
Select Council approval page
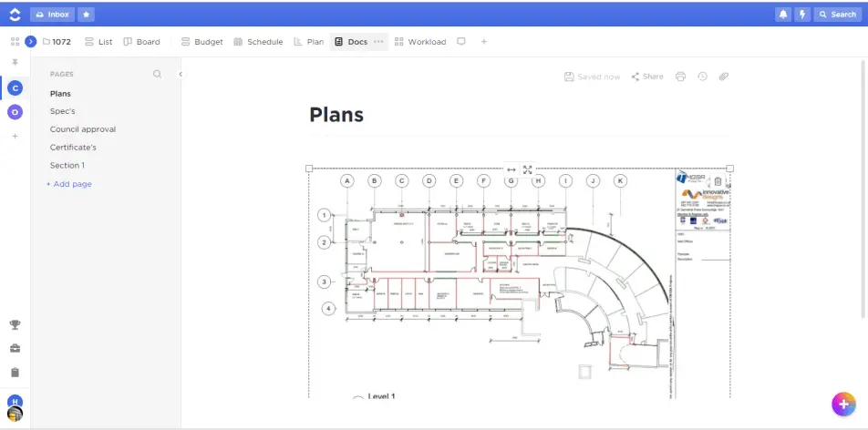click(83, 129)
